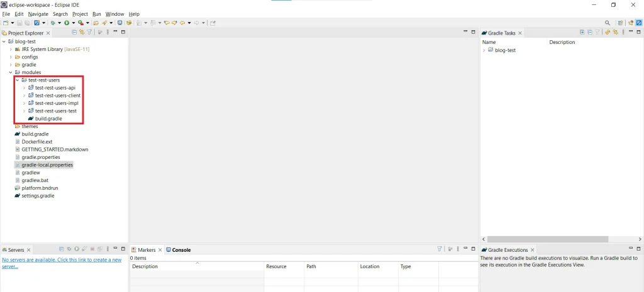This screenshot has height=292, width=644.
Task: Open dropdown arrow next to Debug icon
Action: pyautogui.click(x=60, y=23)
